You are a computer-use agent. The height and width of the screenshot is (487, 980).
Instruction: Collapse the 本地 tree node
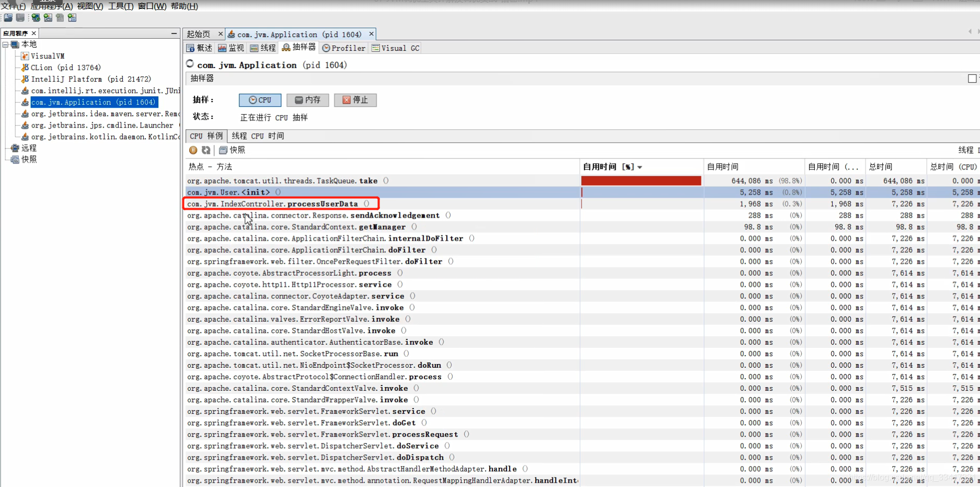coord(5,44)
